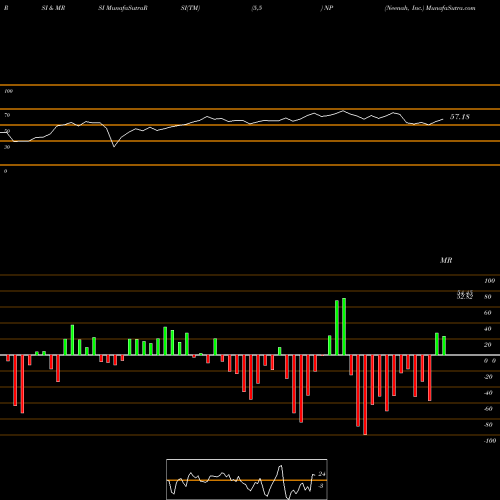Click the MR axis label -60
The height and width of the screenshot is (500, 500).
click(x=488, y=409)
